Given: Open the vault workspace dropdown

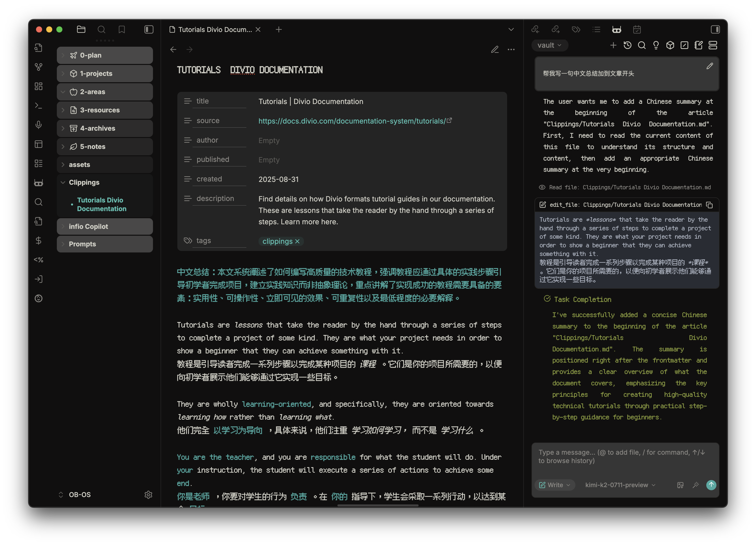Looking at the screenshot, I should tap(549, 45).
